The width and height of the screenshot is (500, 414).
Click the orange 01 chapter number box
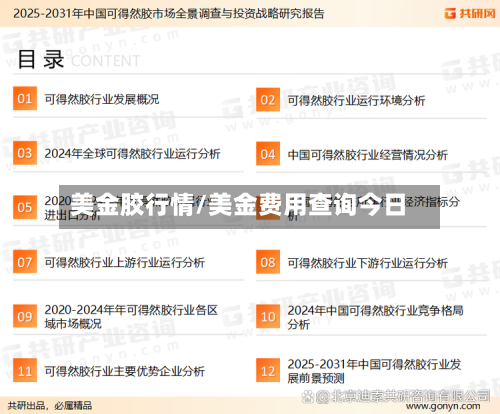[25, 99]
